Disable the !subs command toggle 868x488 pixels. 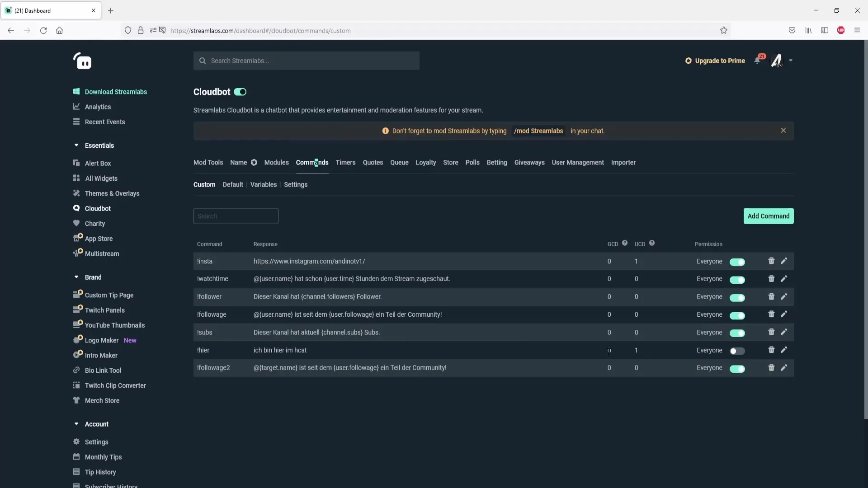(737, 333)
